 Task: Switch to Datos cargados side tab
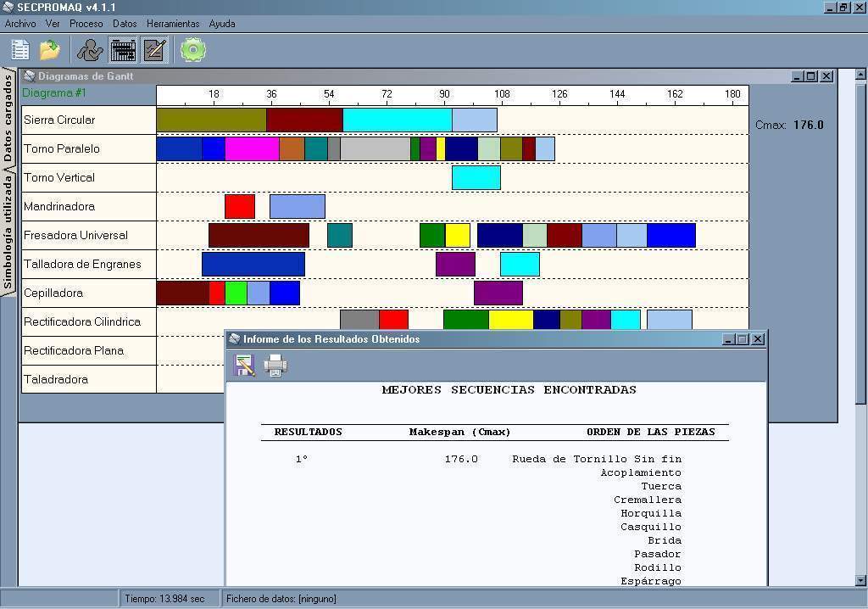[x=8, y=117]
